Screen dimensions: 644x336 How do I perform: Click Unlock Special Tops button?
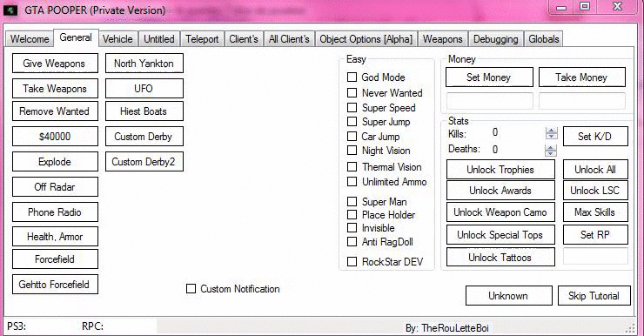[x=500, y=234]
